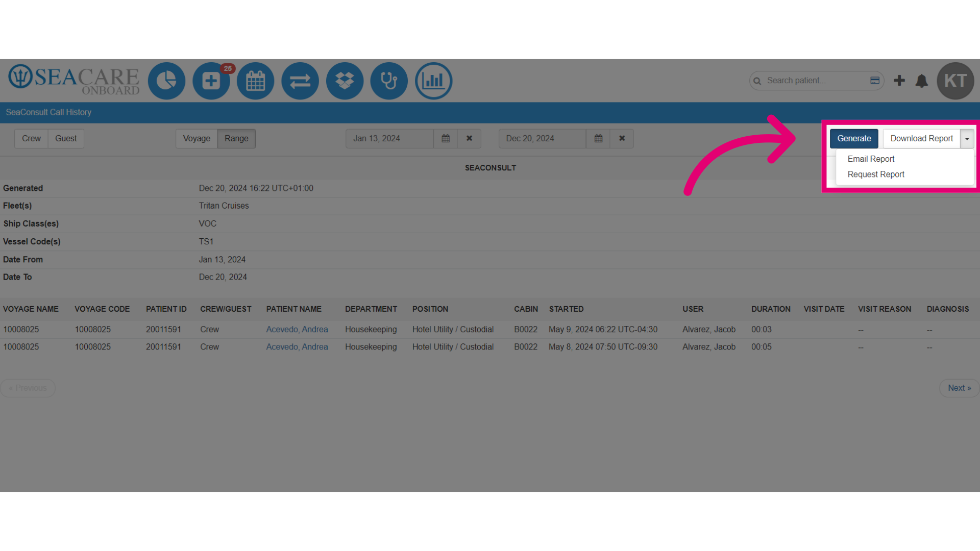Open the KT user avatar menu
The image size is (980, 551).
pos(955,81)
